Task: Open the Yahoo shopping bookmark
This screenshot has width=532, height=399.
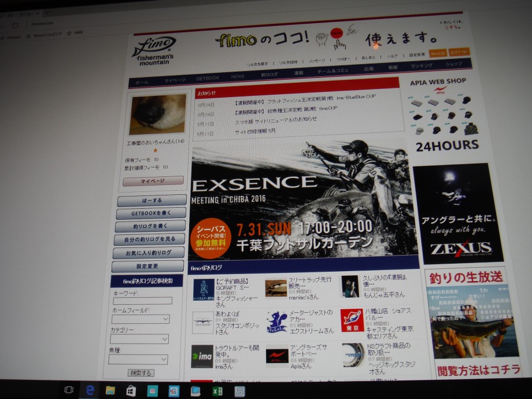Action: [44, 35]
